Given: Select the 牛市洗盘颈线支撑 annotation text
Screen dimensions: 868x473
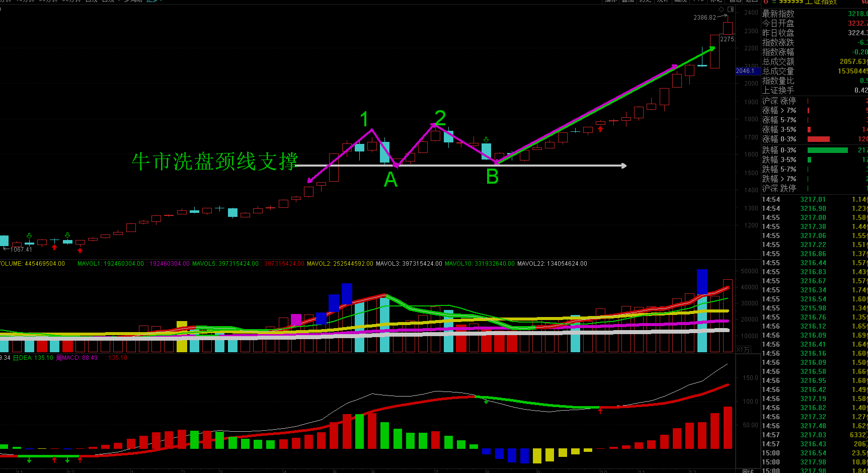Looking at the screenshot, I should point(215,162).
